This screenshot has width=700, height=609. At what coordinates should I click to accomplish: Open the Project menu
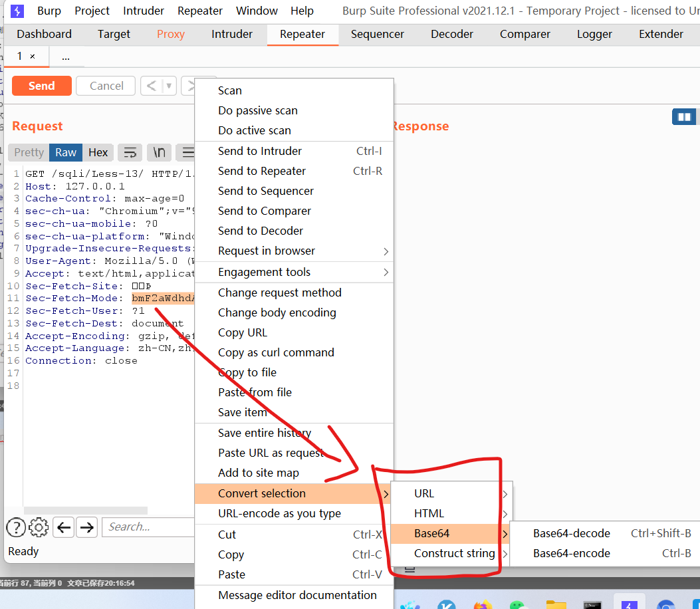[92, 11]
